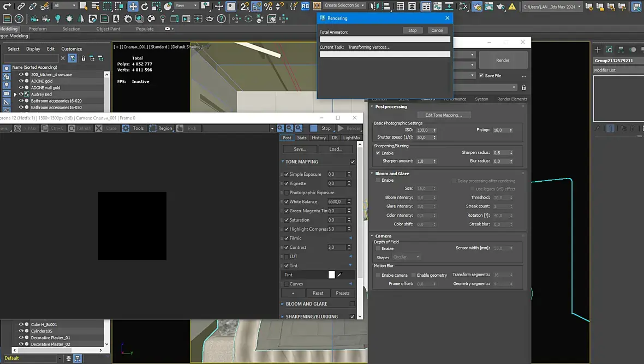Viewport: 644px width, 364px height.
Task: Toggle the Angle Snap tool
Action: tap(256, 7)
